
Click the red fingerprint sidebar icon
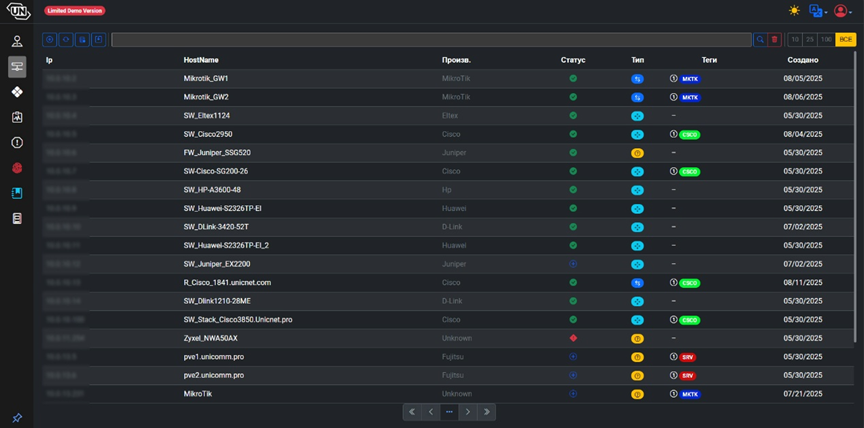(x=17, y=167)
